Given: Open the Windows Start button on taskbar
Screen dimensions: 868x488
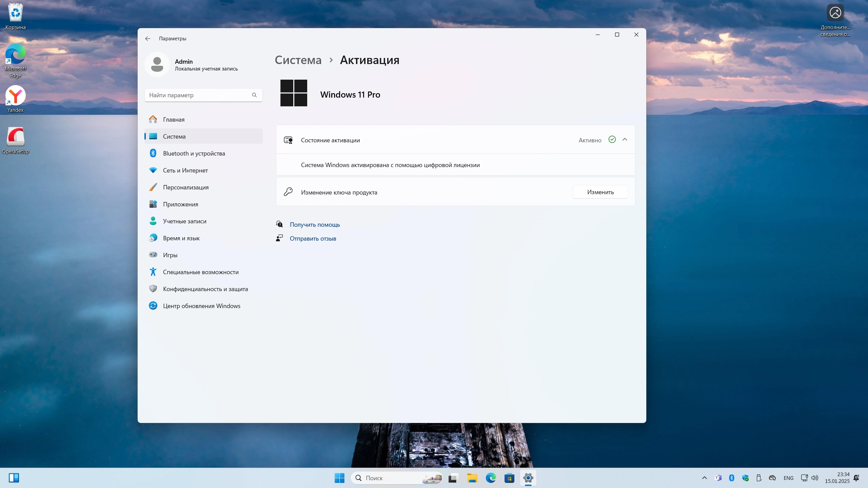Looking at the screenshot, I should 339,478.
